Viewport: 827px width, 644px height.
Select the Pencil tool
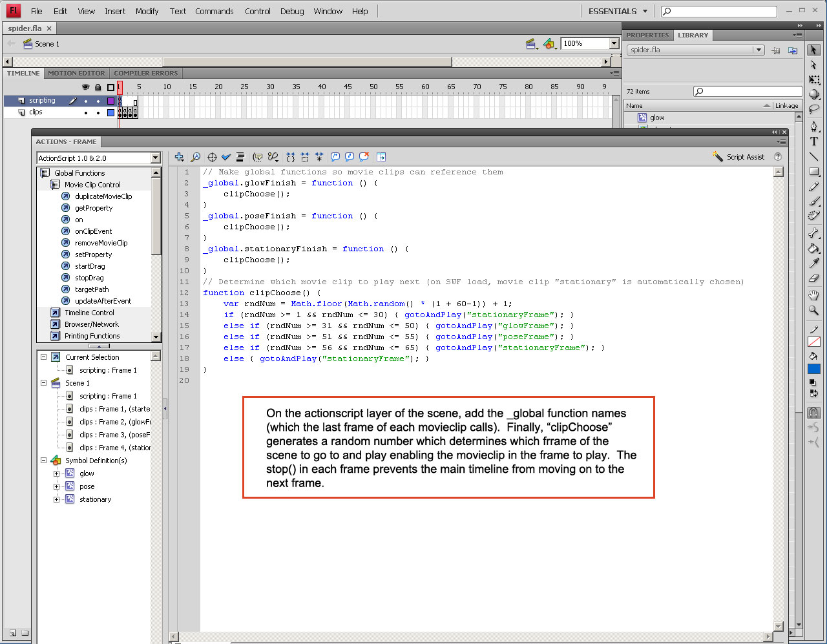pos(813,187)
